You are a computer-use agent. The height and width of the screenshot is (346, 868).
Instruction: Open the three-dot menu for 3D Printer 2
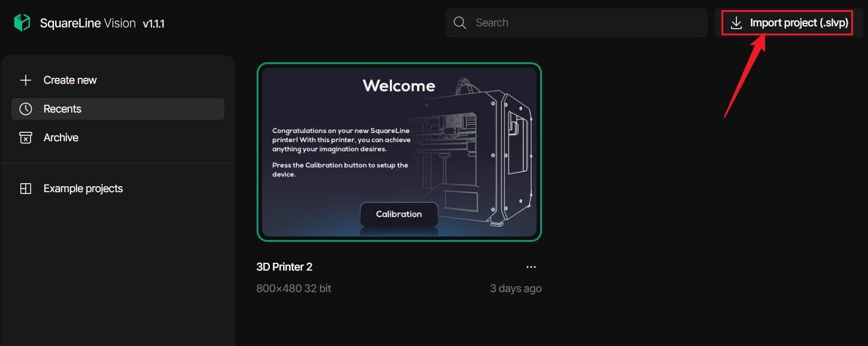click(x=531, y=267)
